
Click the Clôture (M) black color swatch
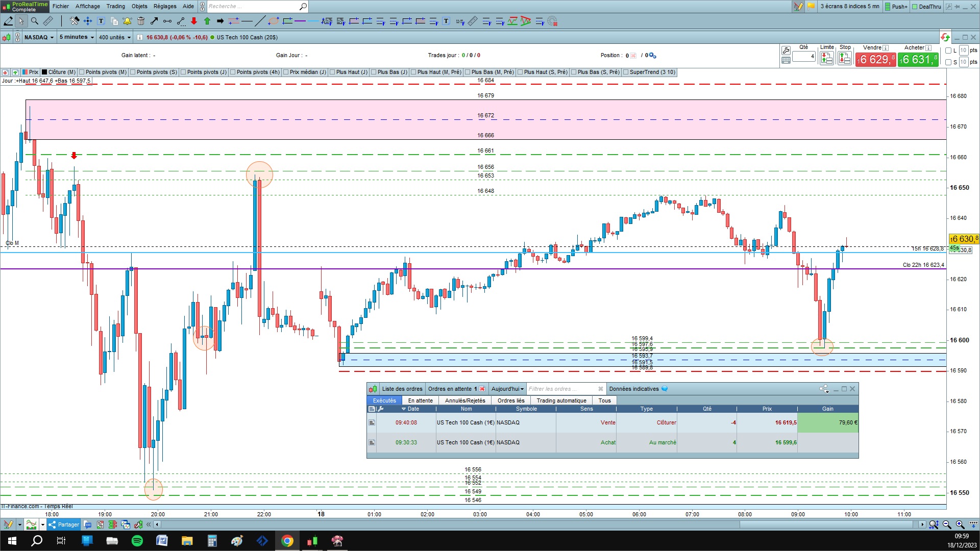44,72
